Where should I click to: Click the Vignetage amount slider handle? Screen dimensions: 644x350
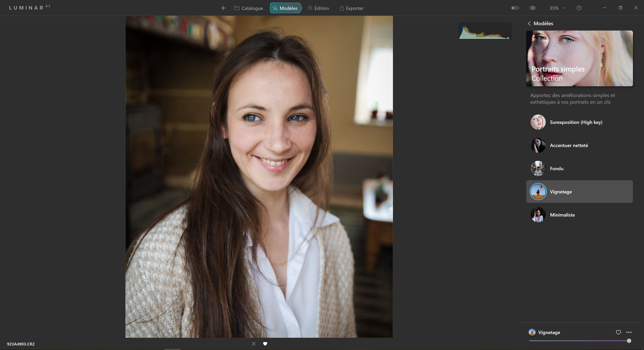[629, 341]
